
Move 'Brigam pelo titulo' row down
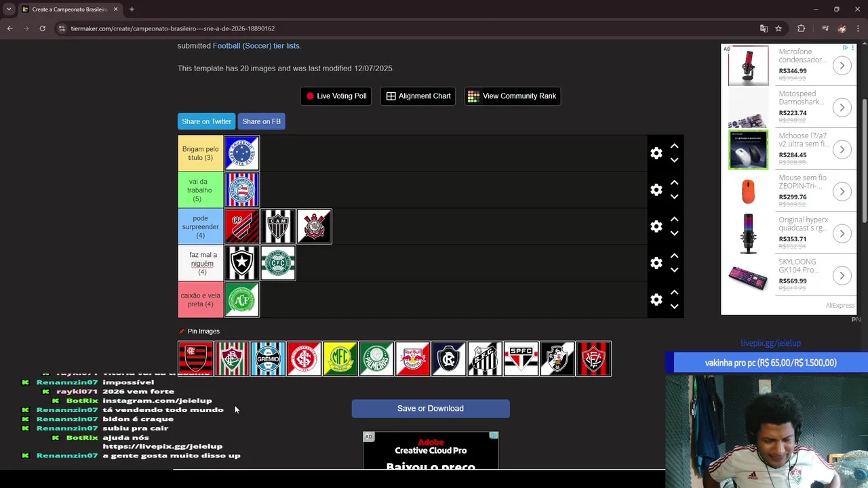coord(674,161)
